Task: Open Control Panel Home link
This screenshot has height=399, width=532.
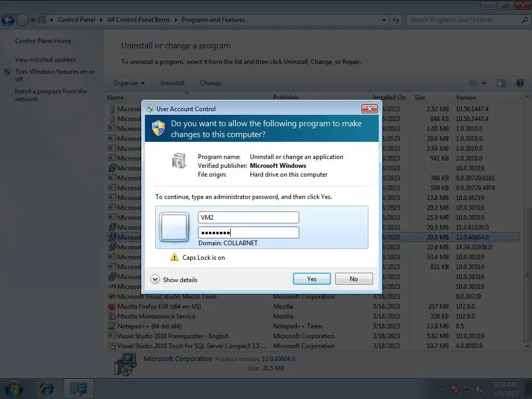Action: click(43, 41)
